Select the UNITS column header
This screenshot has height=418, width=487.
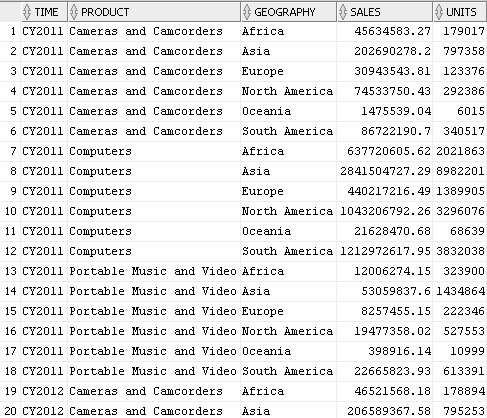coord(460,12)
